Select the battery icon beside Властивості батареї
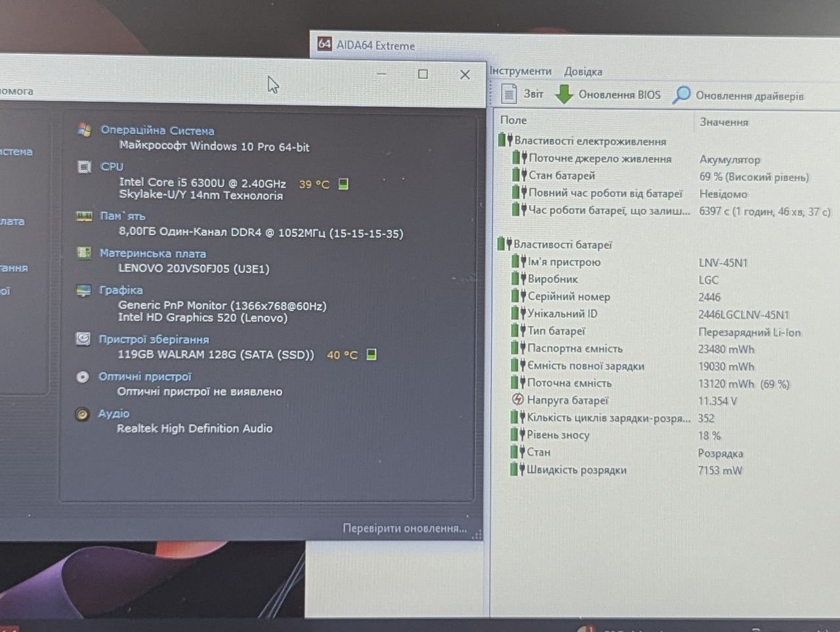The image size is (840, 632). [x=504, y=244]
